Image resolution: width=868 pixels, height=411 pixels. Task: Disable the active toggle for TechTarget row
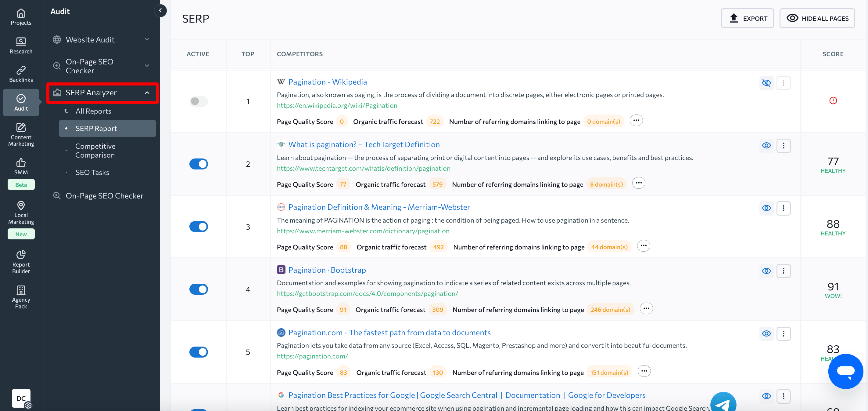point(199,164)
